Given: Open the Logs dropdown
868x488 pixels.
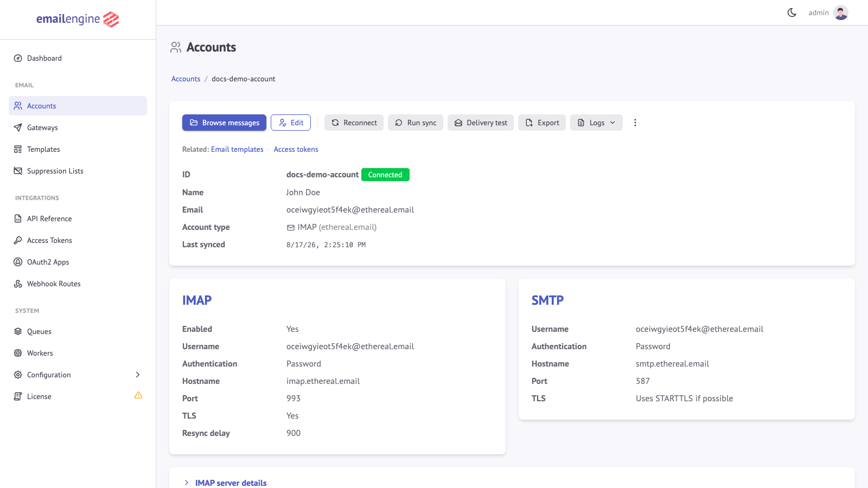Looking at the screenshot, I should click(596, 123).
